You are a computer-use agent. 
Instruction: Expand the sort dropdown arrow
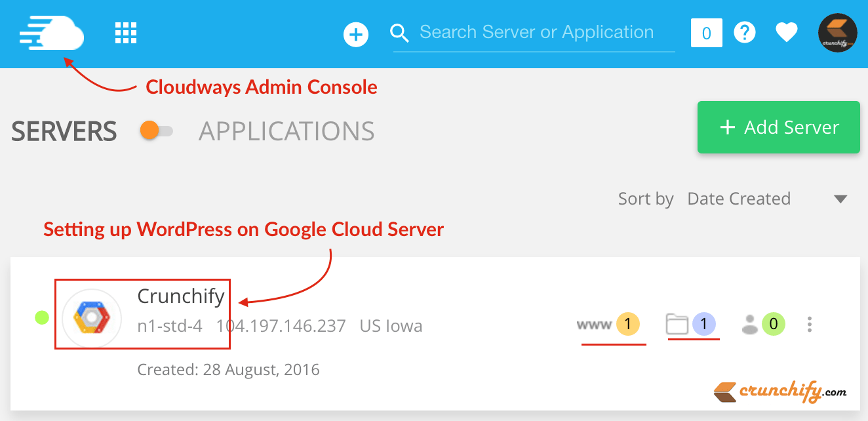pos(840,199)
